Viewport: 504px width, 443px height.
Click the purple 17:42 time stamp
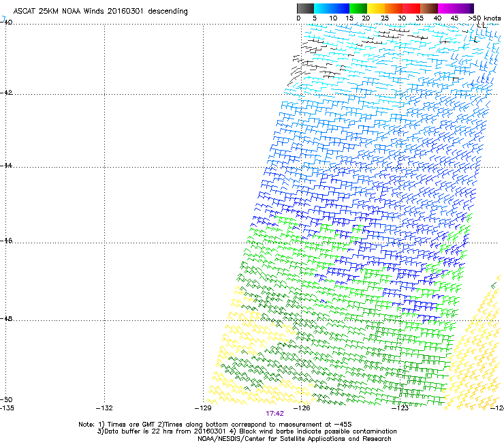(275, 414)
